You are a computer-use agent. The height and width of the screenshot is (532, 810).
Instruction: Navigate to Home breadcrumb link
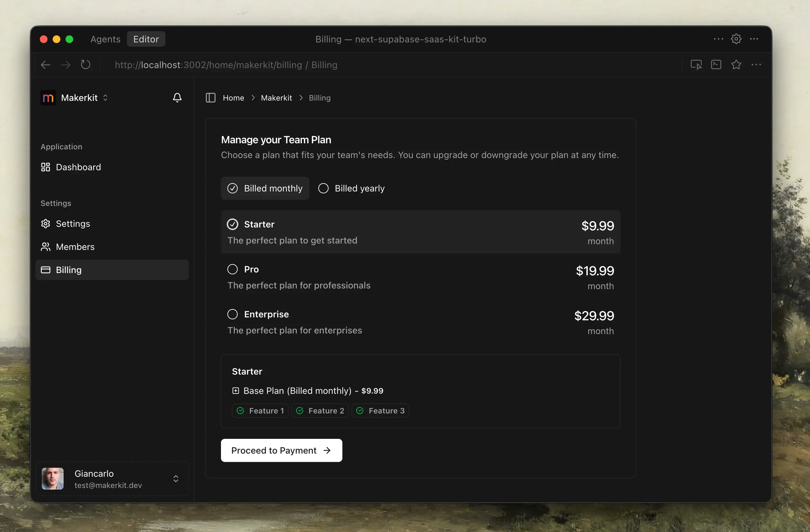pos(233,98)
